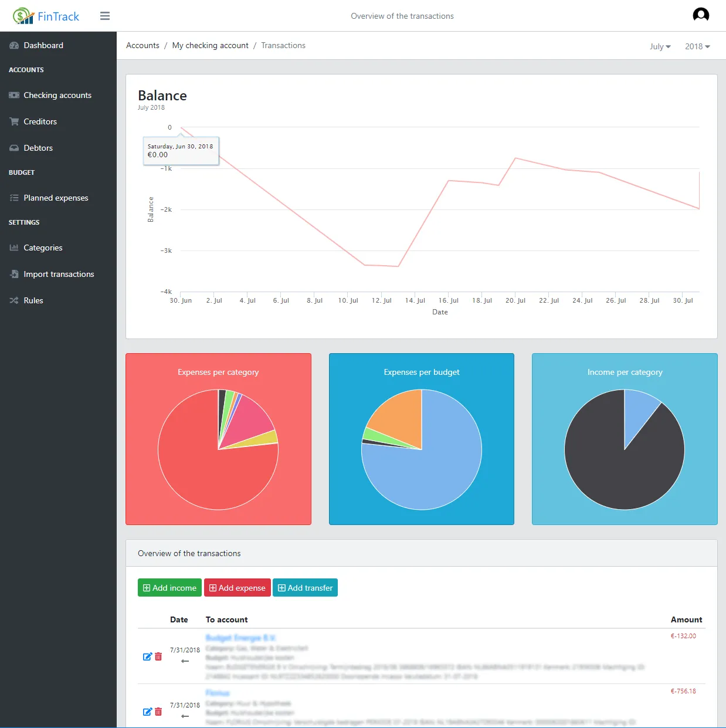Open the 2018 year dropdown
The width and height of the screenshot is (726, 728).
(x=697, y=46)
